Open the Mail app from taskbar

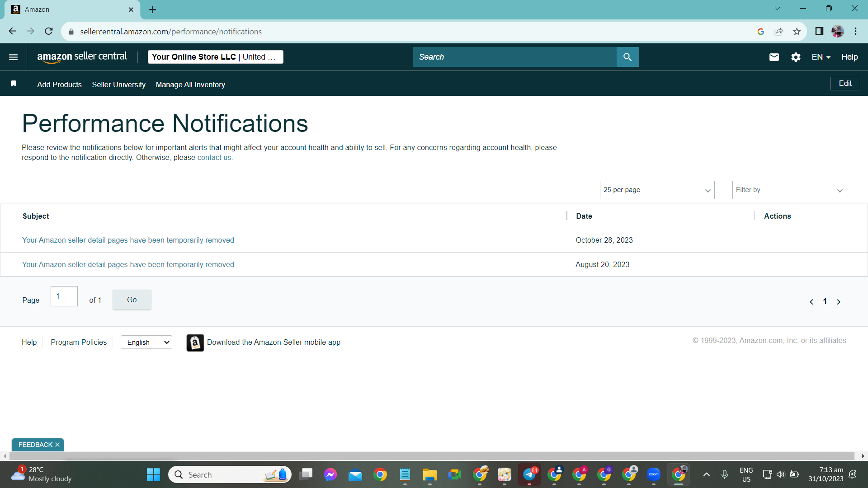355,474
